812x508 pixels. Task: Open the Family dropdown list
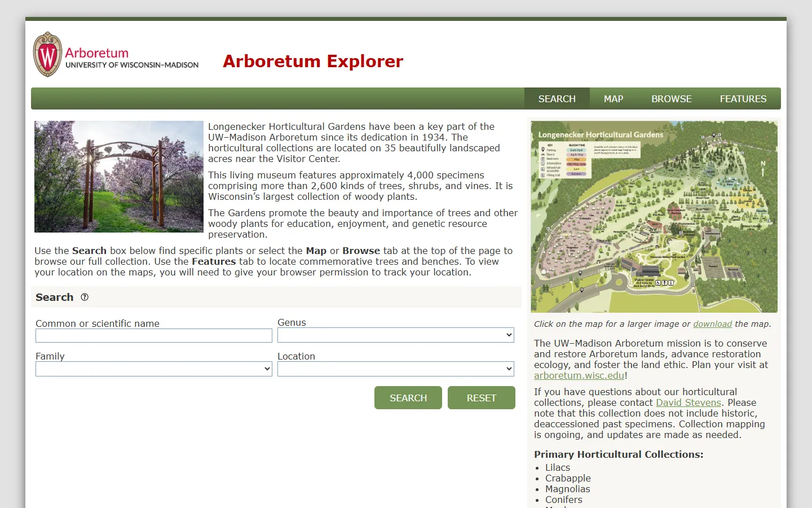point(154,369)
